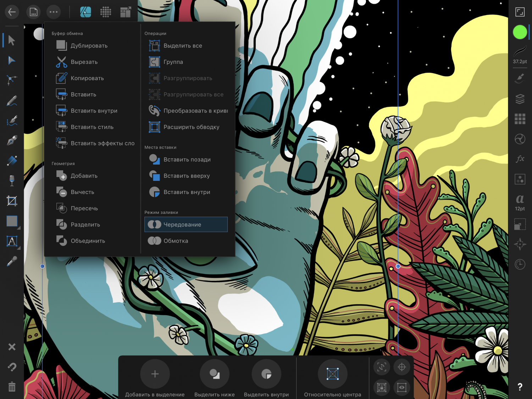Open the Transform studio icon
This screenshot has width=532, height=399.
(x=520, y=224)
